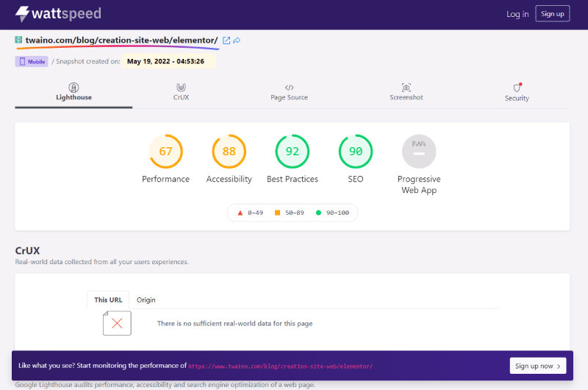Image resolution: width=588 pixels, height=390 pixels.
Task: Click the Screenshot camera icon
Action: tap(406, 88)
